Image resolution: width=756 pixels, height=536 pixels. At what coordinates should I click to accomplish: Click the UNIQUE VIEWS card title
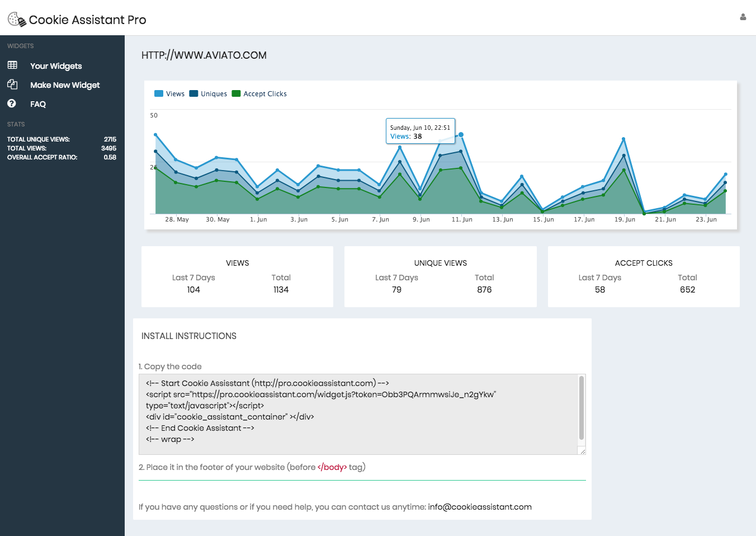tap(441, 263)
